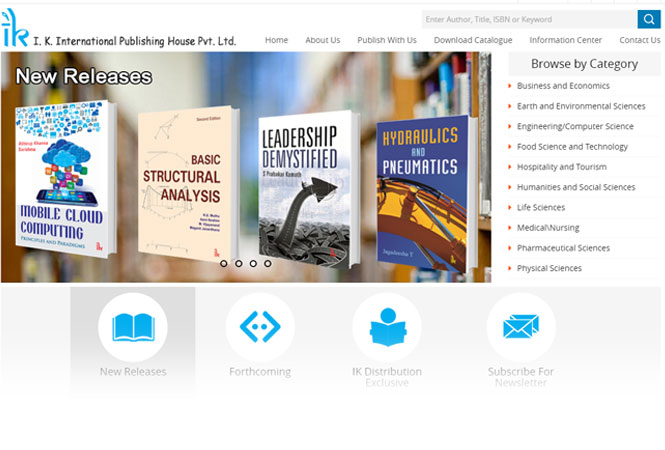The height and width of the screenshot is (450, 665).
Task: Click the Browse by Category heading
Action: 584,64
